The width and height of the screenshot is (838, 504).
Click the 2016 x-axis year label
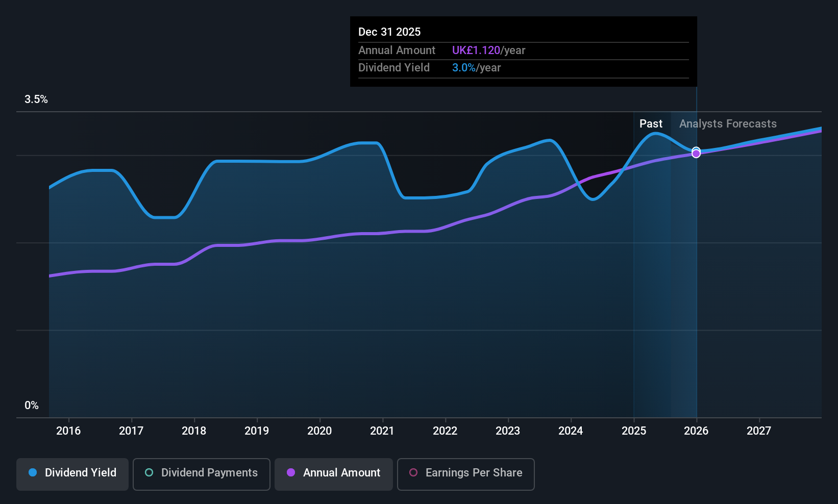pos(68,431)
